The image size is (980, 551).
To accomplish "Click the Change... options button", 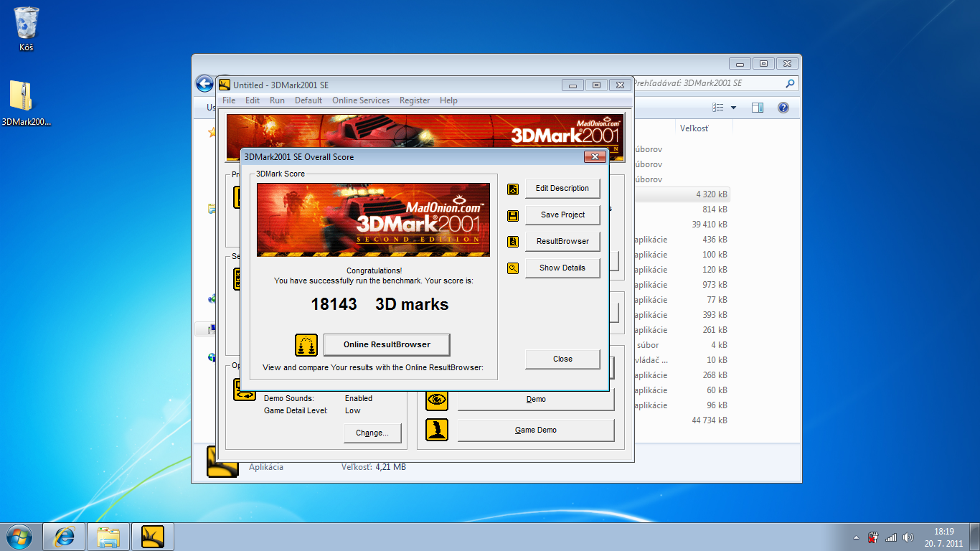I will tap(372, 433).
